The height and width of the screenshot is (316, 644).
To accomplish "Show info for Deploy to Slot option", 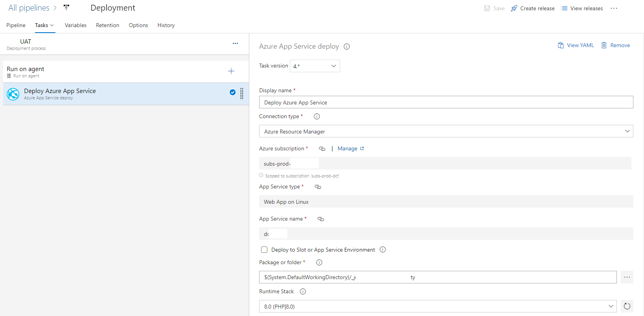I will [383, 250].
